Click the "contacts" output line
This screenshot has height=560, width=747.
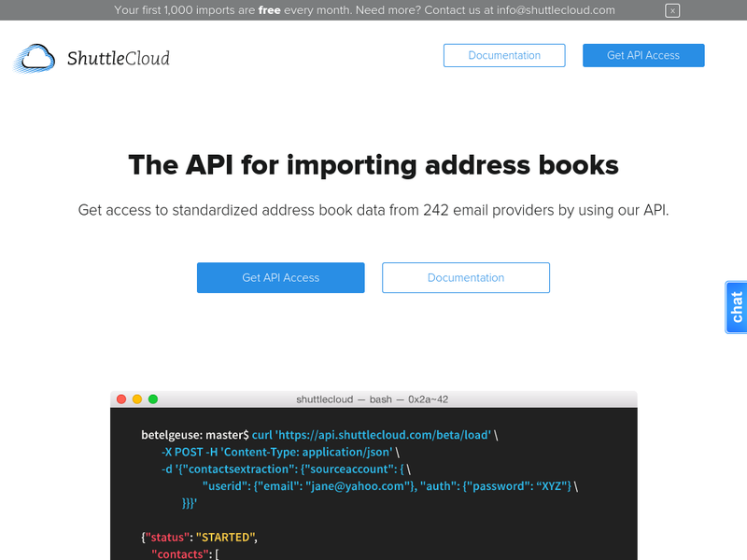tap(185, 553)
